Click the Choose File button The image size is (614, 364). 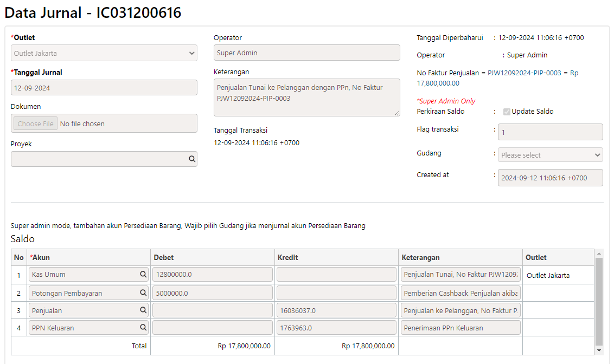coord(35,123)
